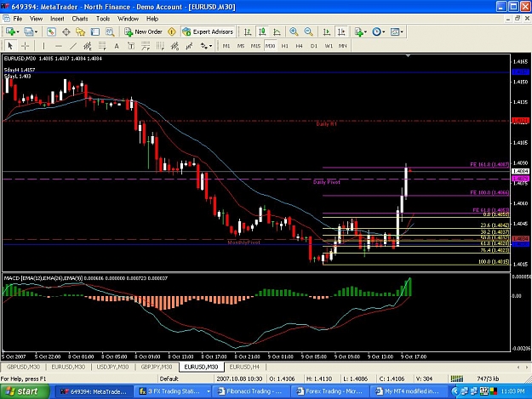
Task: Switch chart to Bar Chart mode
Action: [x=248, y=31]
